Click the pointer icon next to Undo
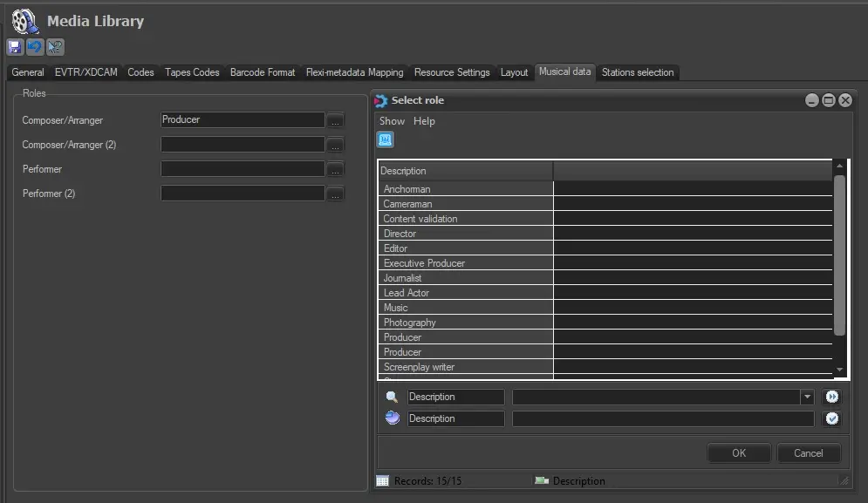The width and height of the screenshot is (868, 503). (55, 47)
